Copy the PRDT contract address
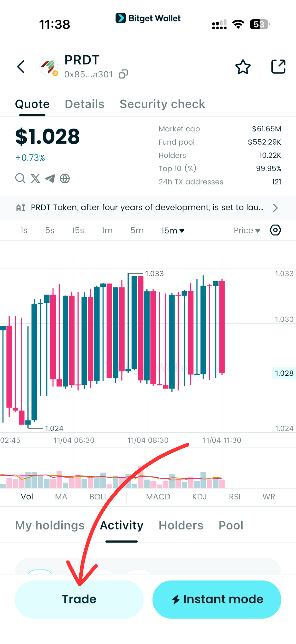Image resolution: width=296 pixels, height=644 pixels. [123, 74]
